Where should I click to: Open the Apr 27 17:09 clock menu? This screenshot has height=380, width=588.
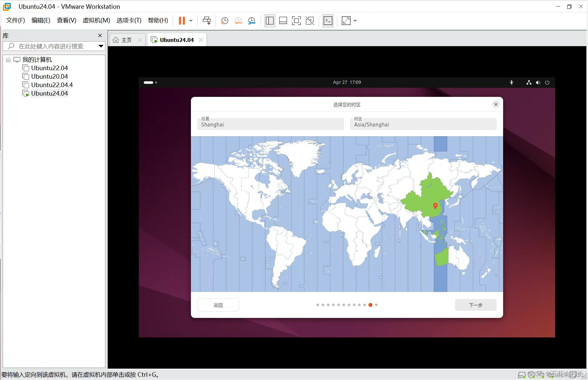coord(347,82)
